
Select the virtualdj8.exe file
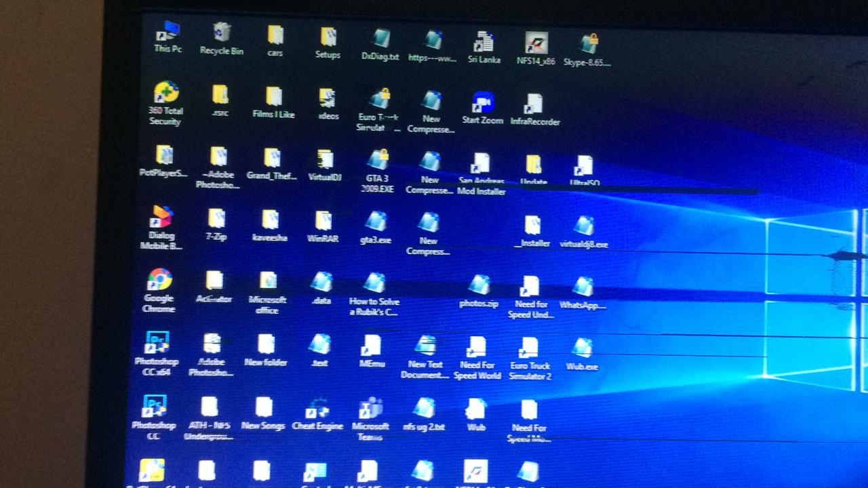tap(584, 232)
